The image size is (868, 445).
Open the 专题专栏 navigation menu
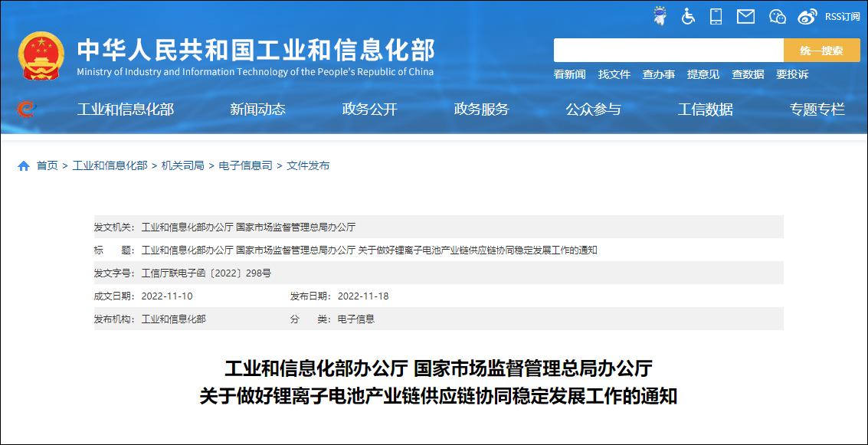click(x=817, y=110)
